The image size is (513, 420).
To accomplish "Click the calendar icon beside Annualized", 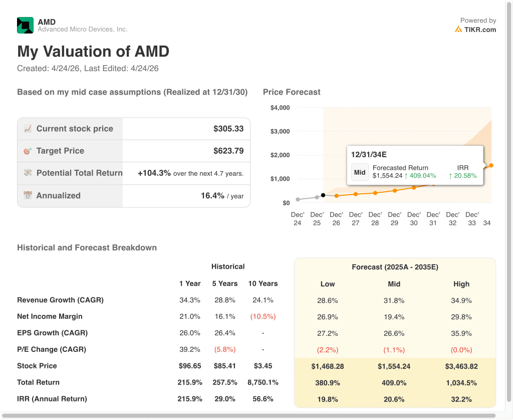I will click(28, 195).
